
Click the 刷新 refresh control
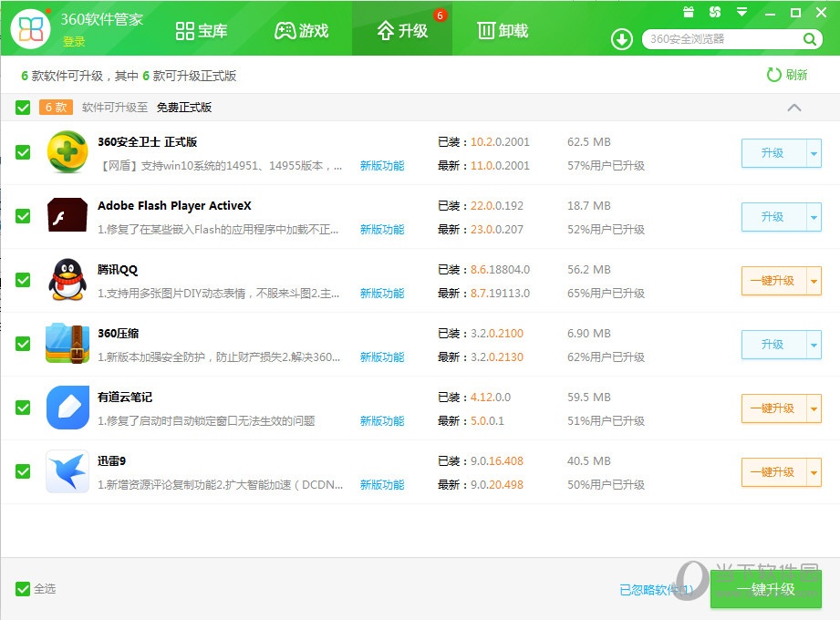point(786,75)
